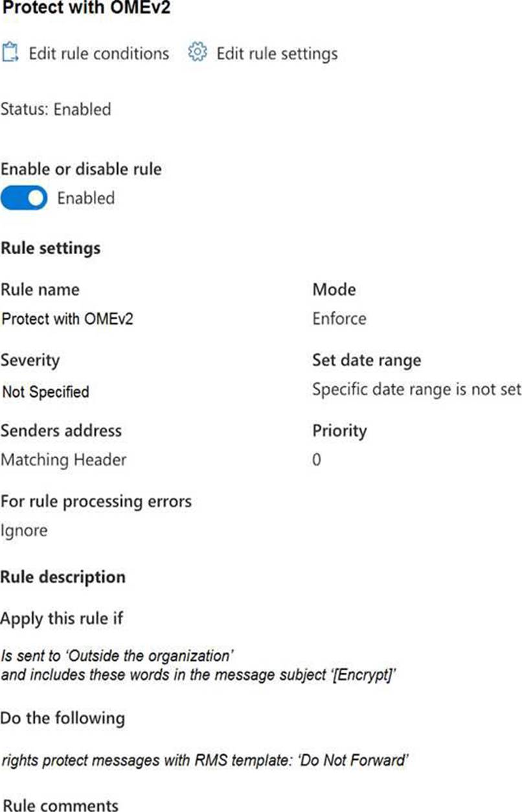Click the Edit rule conditions clipboard icon

(9, 52)
